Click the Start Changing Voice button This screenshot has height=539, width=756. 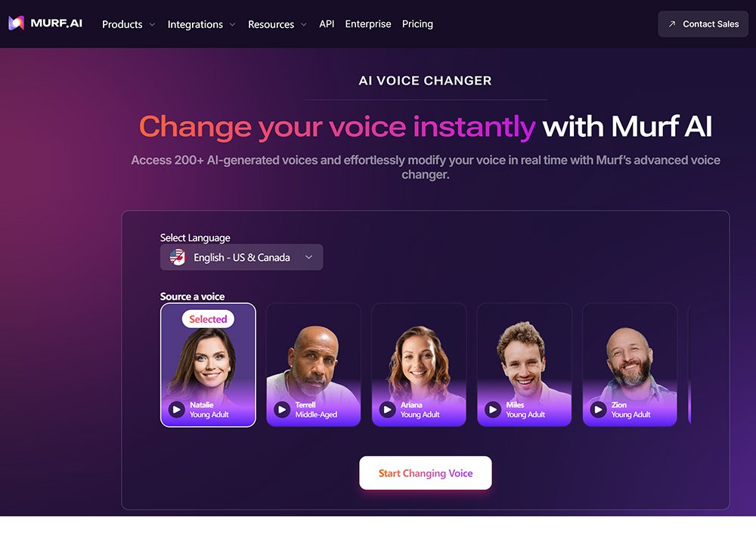(x=425, y=473)
